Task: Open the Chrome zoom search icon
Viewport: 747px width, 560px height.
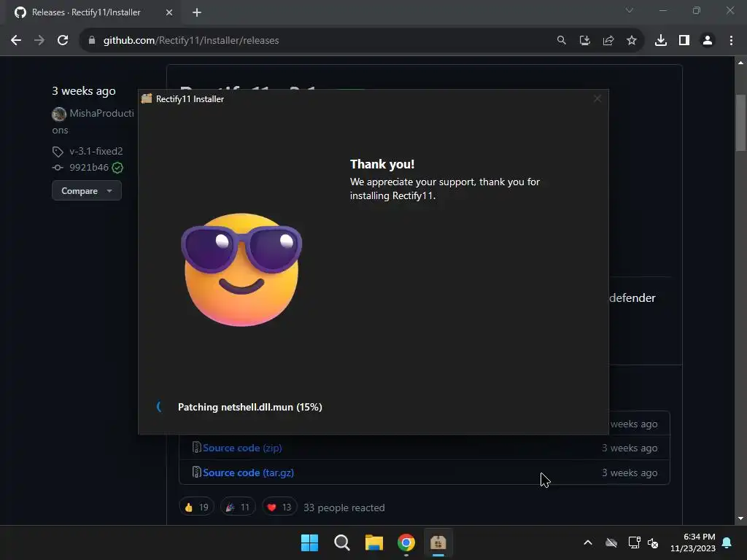Action: pos(562,41)
